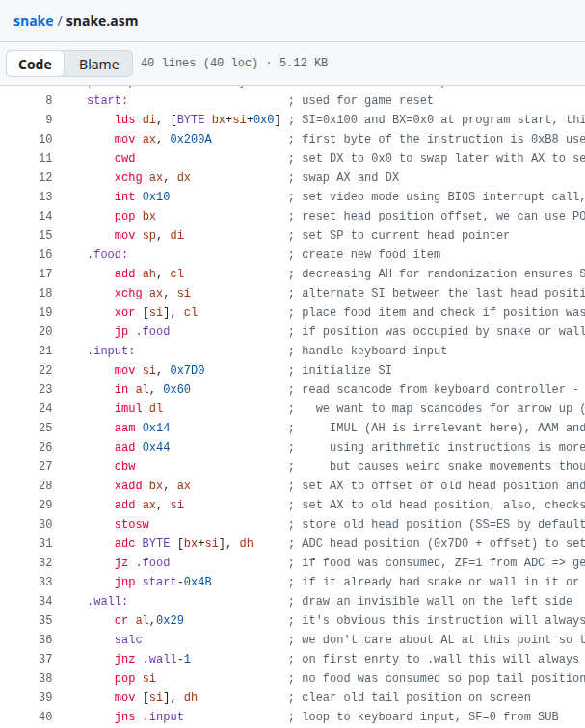This screenshot has height=728, width=585.
Task: Click comment '; clear old tail position on screen'
Action: click(410, 697)
